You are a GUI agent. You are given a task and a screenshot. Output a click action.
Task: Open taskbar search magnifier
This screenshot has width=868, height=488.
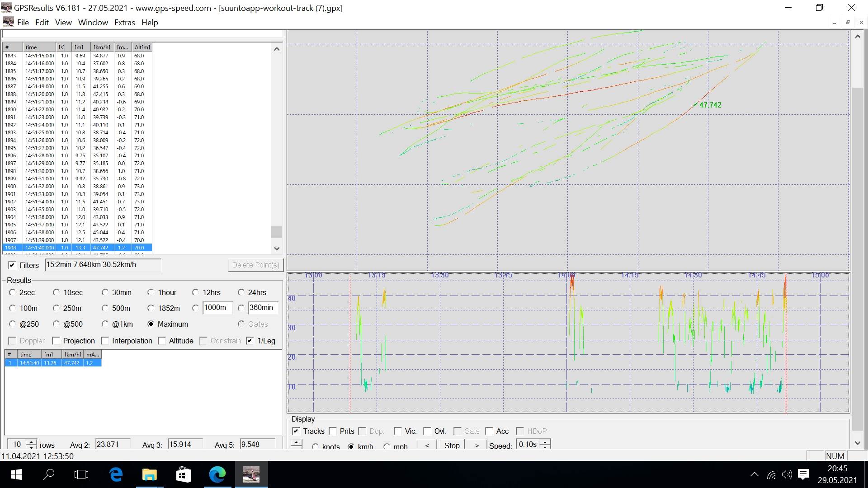[x=49, y=474]
